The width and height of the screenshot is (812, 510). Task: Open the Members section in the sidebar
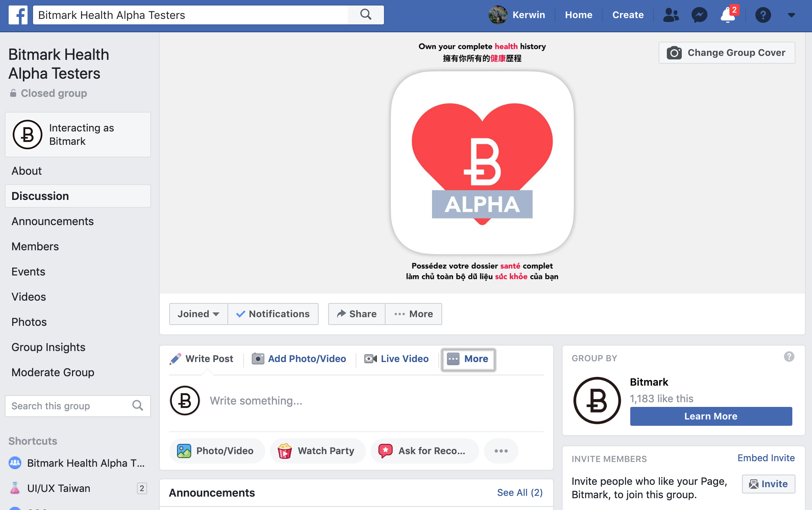coord(35,246)
